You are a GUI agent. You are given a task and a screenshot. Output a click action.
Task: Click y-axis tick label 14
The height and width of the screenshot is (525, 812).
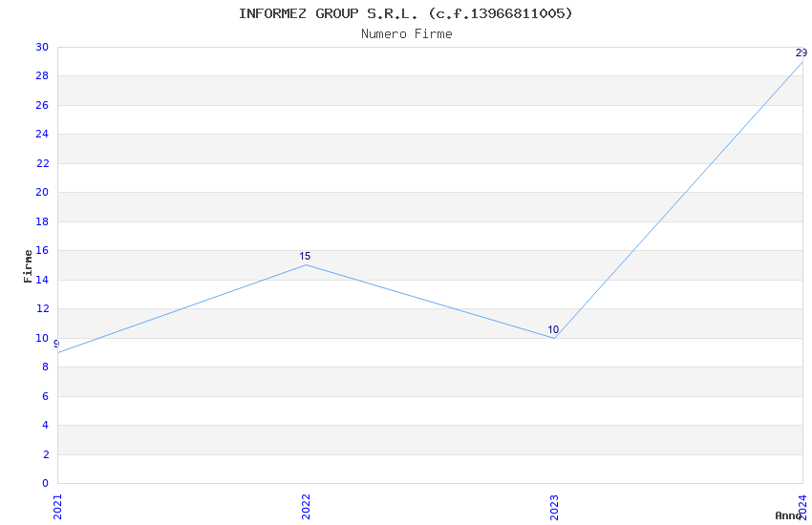tap(42, 280)
